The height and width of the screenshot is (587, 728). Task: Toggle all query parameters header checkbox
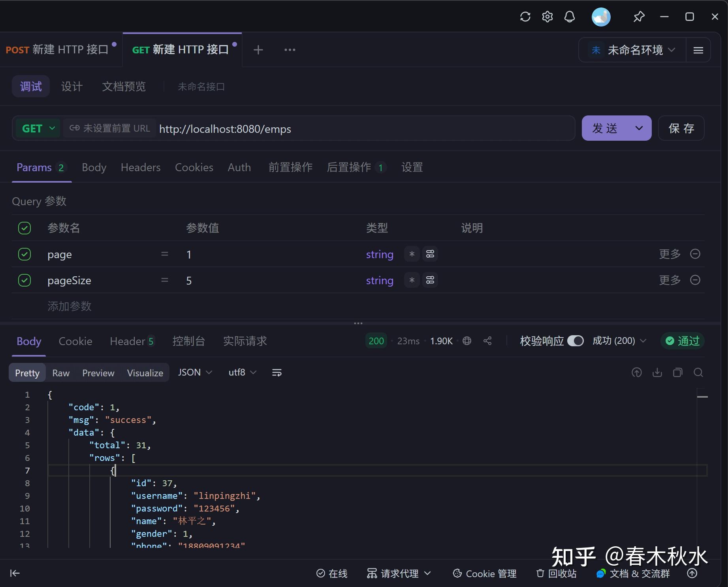point(24,228)
